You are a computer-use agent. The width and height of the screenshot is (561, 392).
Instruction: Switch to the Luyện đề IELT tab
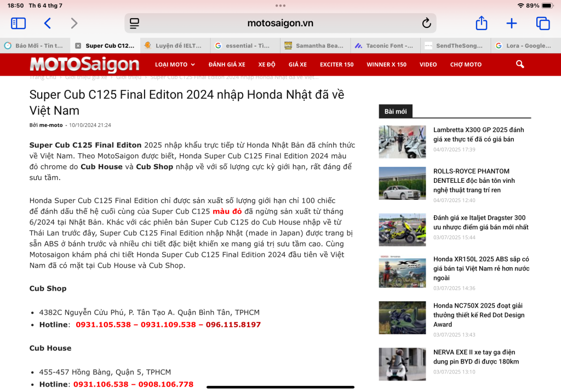tap(175, 46)
